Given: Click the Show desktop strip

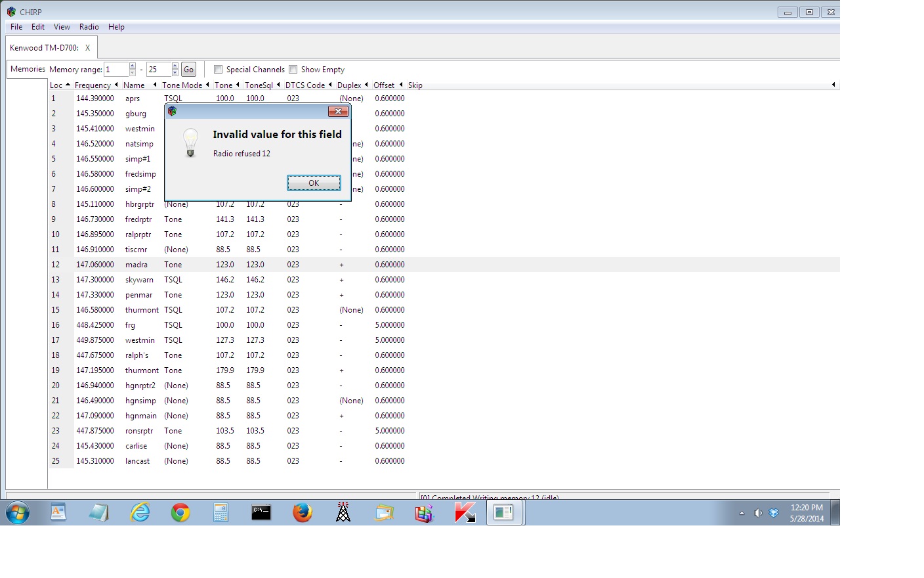Looking at the screenshot, I should [835, 512].
